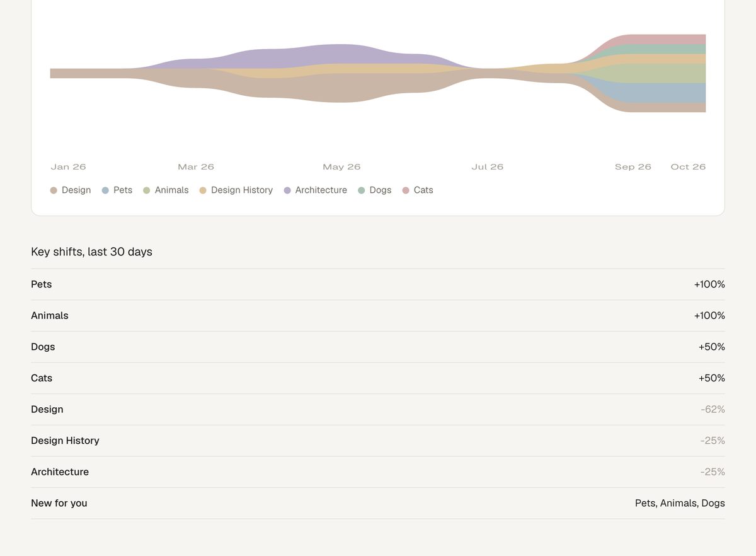Click the purple Architecture stream in chart
Screen dimensions: 756x556
[x=334, y=54]
